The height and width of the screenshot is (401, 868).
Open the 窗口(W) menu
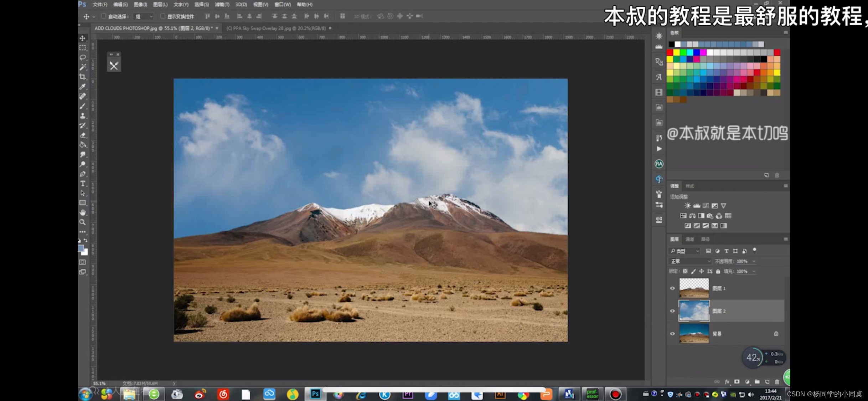pyautogui.click(x=283, y=5)
